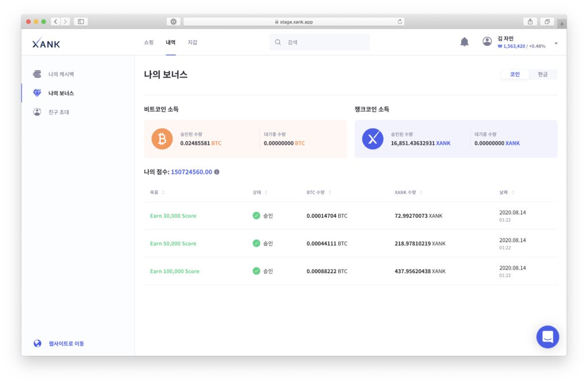Open a new tab with plus button
This screenshot has height=384, width=588.
(562, 24)
